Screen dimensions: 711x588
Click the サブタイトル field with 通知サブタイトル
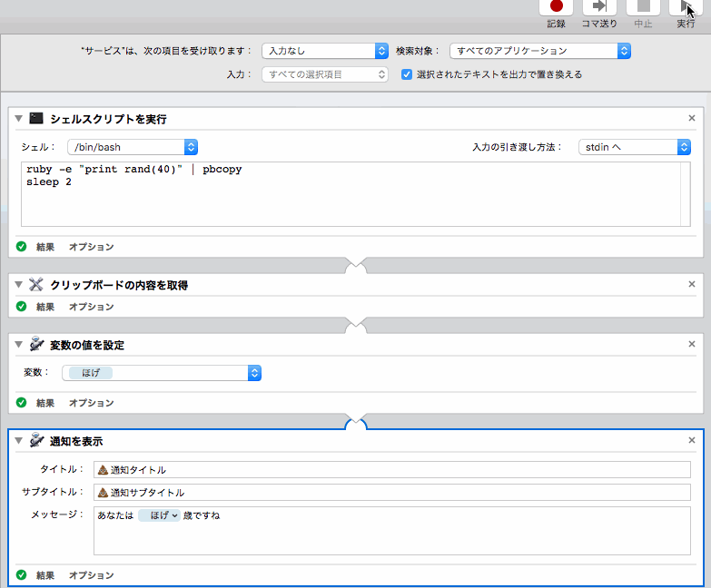pos(391,493)
